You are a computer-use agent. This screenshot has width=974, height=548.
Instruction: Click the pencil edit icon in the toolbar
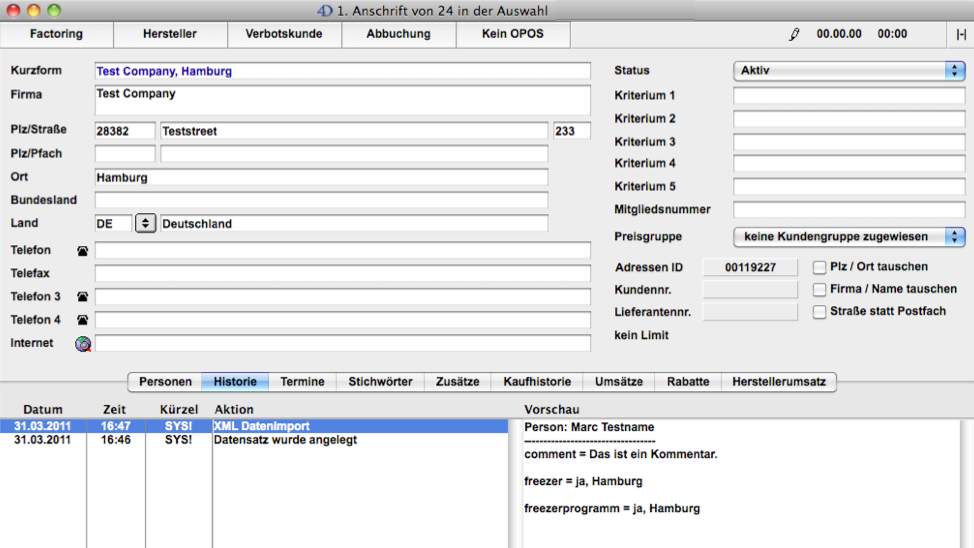(795, 34)
